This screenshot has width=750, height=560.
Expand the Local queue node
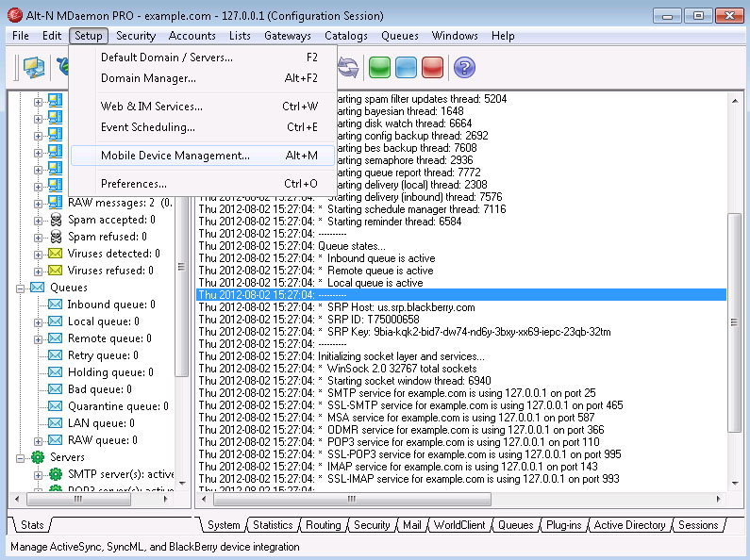38,322
